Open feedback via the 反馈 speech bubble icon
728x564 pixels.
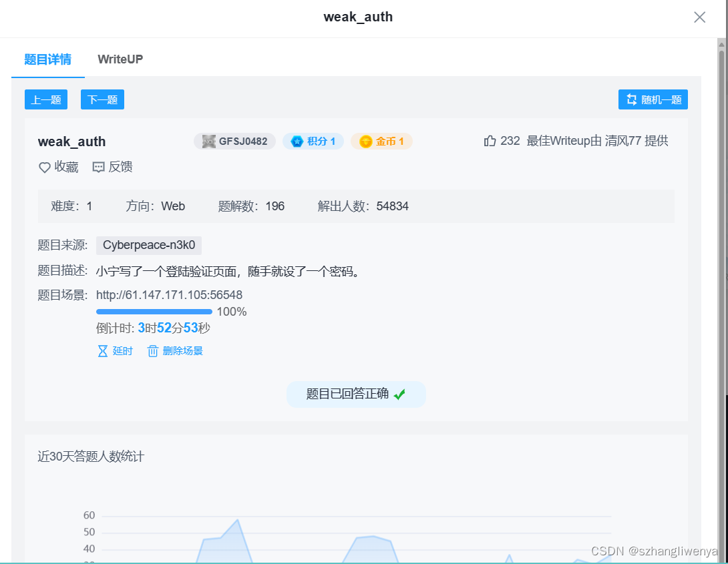pos(99,167)
